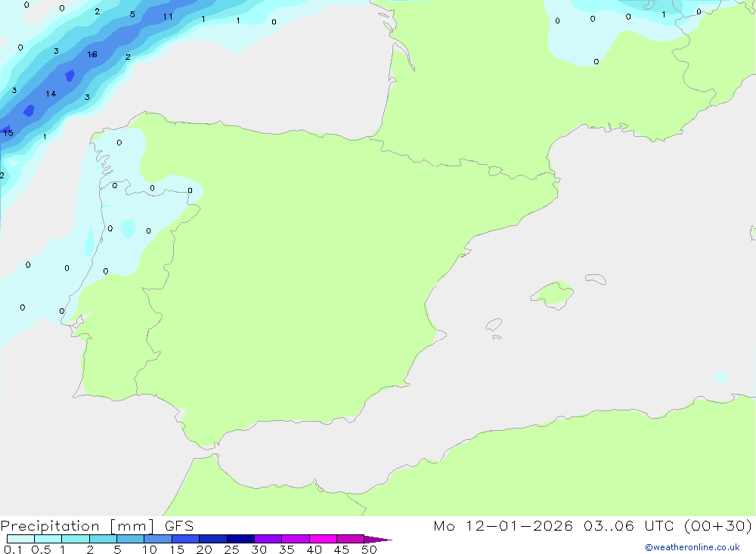Click the '11' precipitation value on the map

(168, 17)
